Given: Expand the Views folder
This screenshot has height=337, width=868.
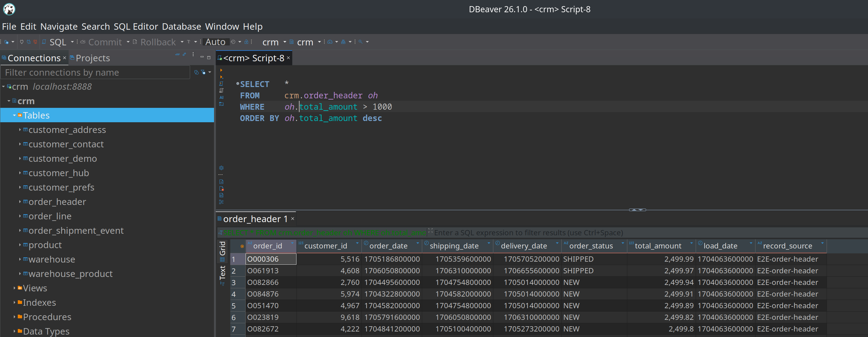Looking at the screenshot, I should tap(14, 288).
